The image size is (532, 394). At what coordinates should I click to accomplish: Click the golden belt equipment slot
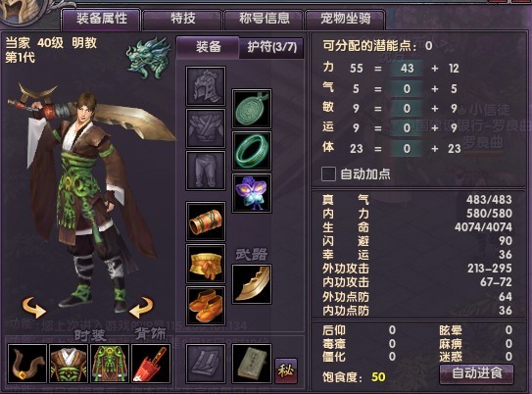click(x=206, y=264)
